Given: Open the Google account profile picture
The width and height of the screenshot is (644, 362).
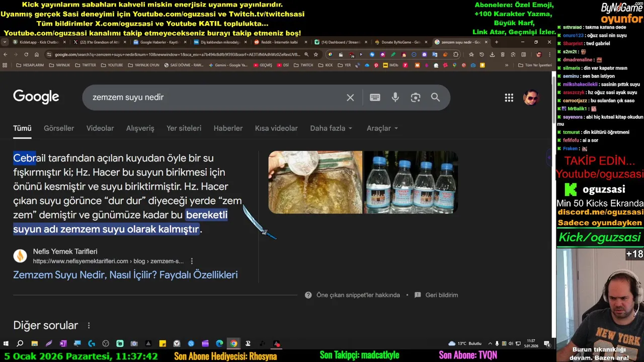Looking at the screenshot, I should click(531, 98).
